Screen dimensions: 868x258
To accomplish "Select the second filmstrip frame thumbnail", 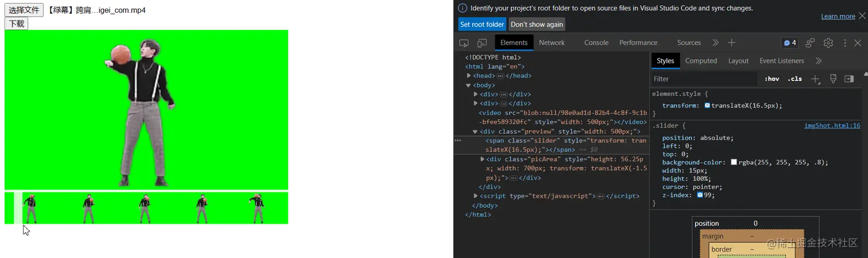I will pyautogui.click(x=88, y=208).
